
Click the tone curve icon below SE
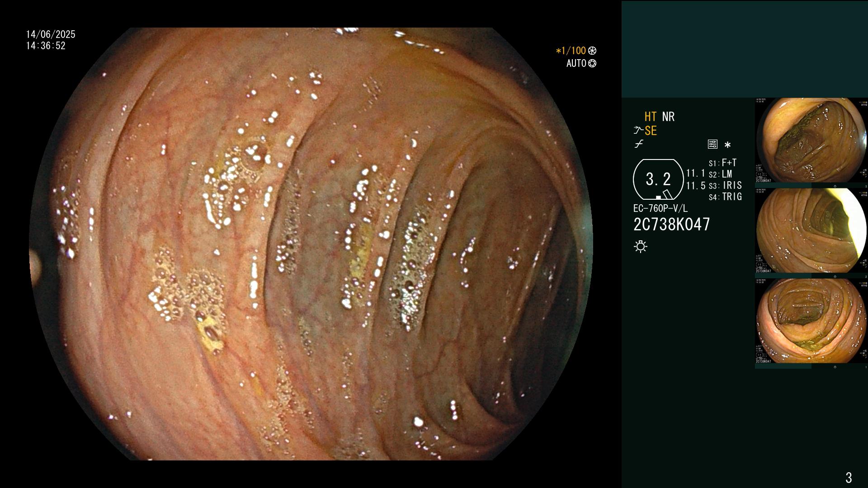(639, 144)
